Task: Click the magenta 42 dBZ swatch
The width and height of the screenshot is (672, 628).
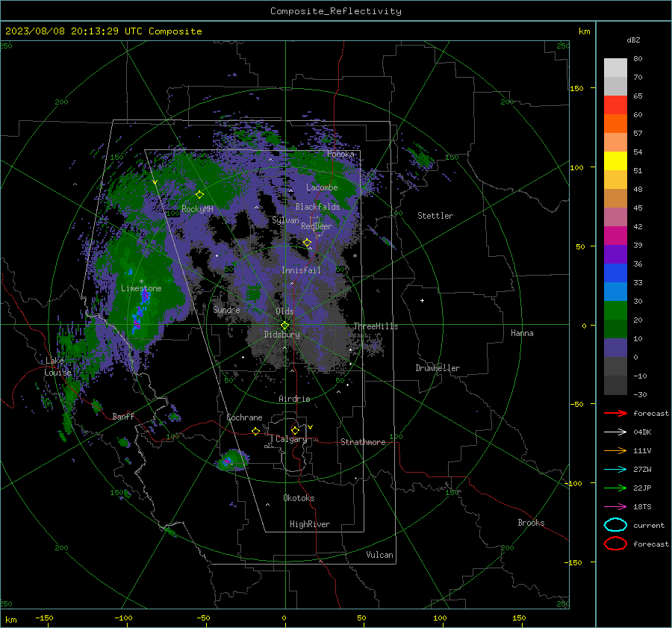Action: 615,235
